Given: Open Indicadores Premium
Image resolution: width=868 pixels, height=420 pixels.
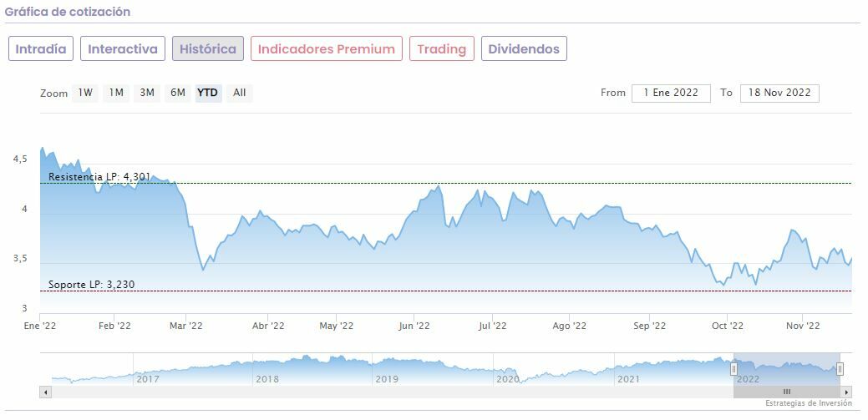Looking at the screenshot, I should coord(326,48).
